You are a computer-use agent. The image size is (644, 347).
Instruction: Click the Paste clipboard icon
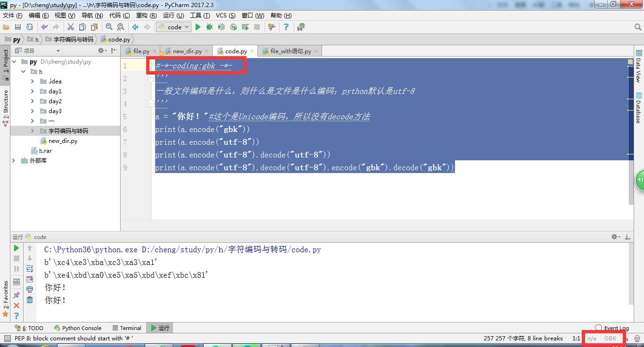coord(94,27)
